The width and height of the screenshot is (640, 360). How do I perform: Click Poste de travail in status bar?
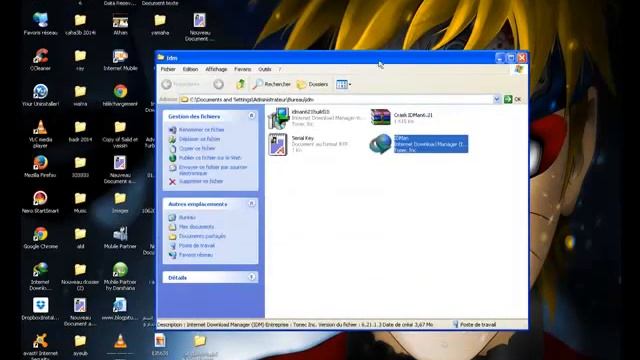[x=474, y=324]
